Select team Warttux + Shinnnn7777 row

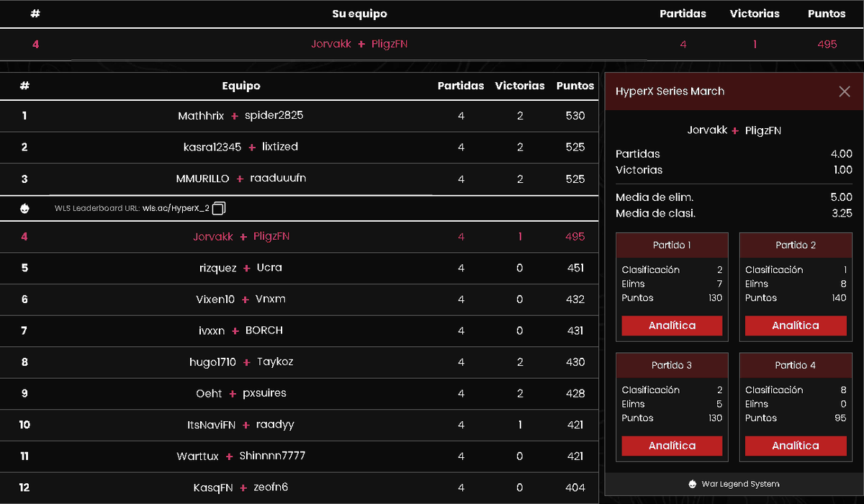[x=299, y=456]
